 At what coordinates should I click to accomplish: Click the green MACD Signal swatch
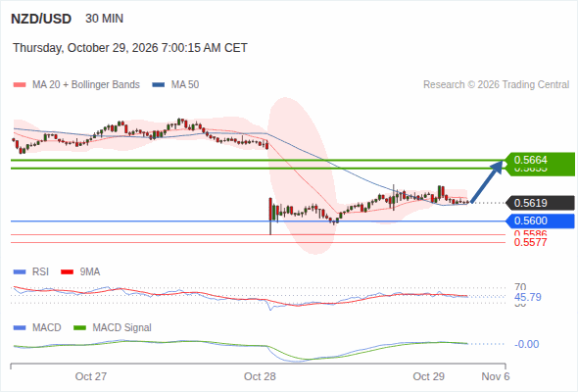(79, 328)
